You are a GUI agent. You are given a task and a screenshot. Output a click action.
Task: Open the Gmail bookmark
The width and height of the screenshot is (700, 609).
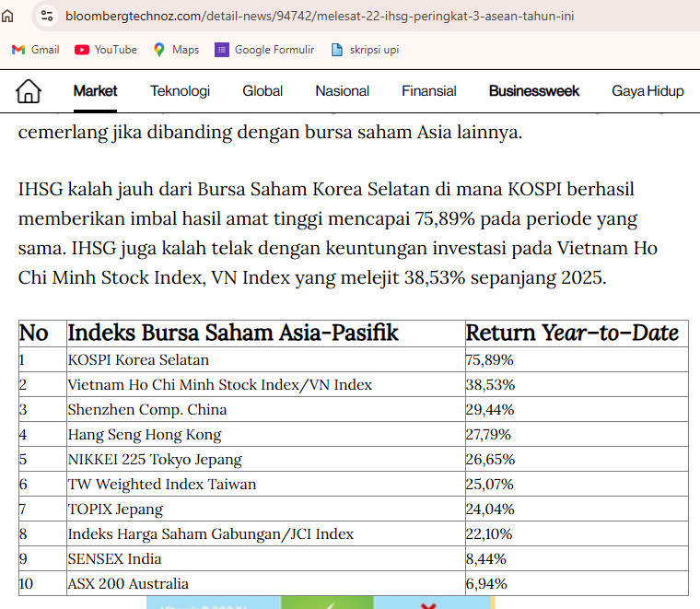[36, 50]
